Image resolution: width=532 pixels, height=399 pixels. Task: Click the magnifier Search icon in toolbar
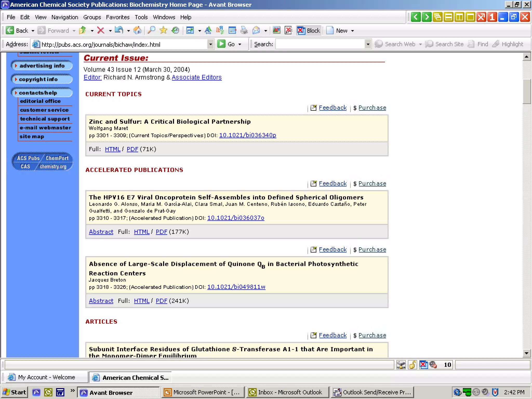point(151,30)
